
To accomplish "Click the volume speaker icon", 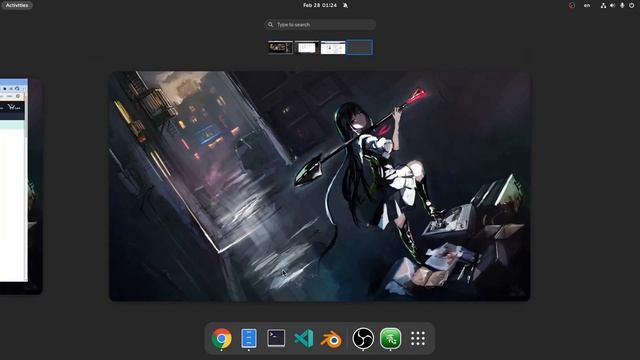I will 612,5.
